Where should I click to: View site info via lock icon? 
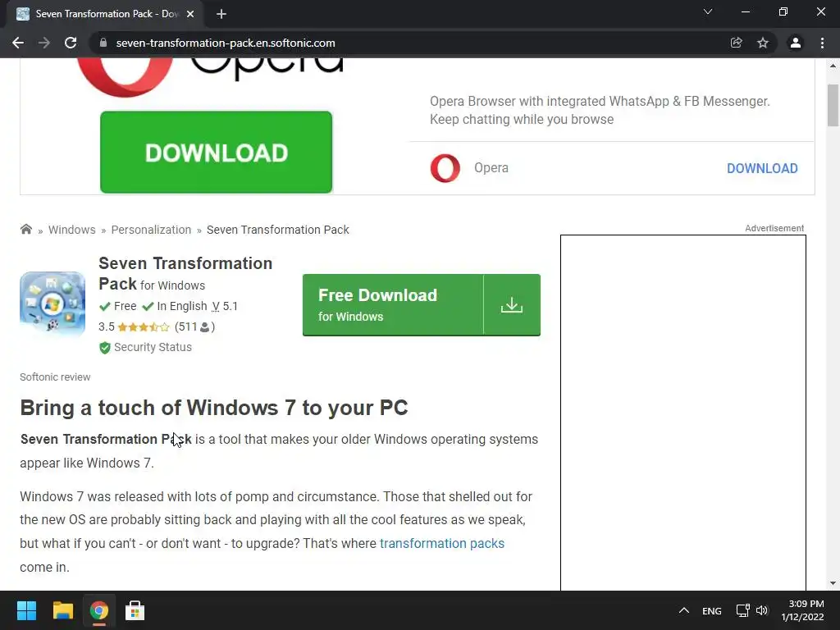click(x=103, y=43)
